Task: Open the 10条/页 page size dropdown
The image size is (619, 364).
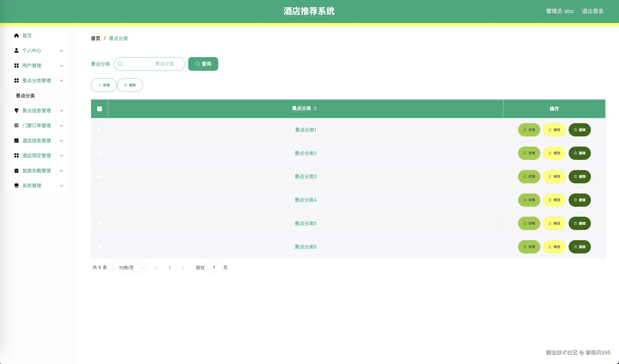Action: pyautogui.click(x=129, y=267)
